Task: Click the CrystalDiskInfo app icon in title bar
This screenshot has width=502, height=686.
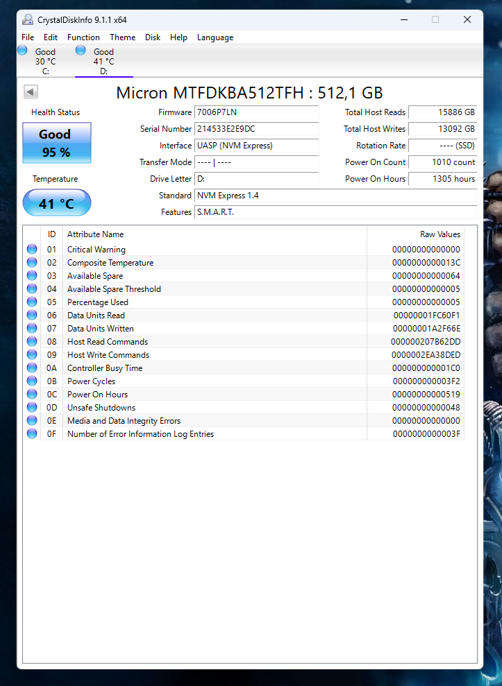Action: (x=28, y=20)
